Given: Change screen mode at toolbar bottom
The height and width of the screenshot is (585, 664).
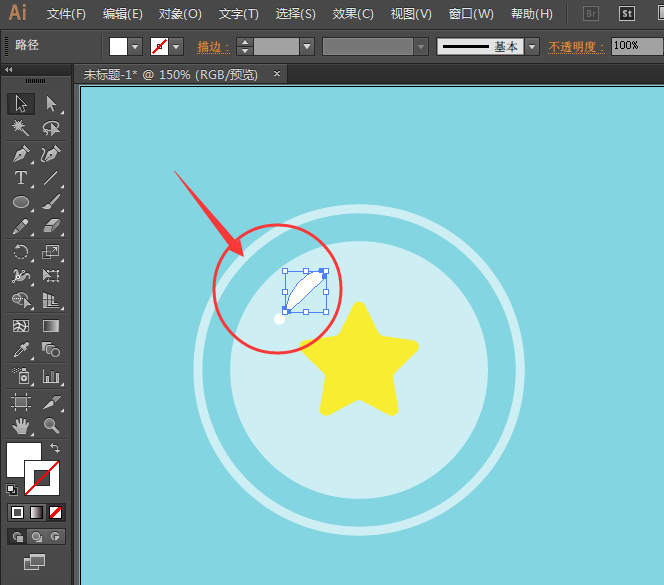Looking at the screenshot, I should pos(34,562).
